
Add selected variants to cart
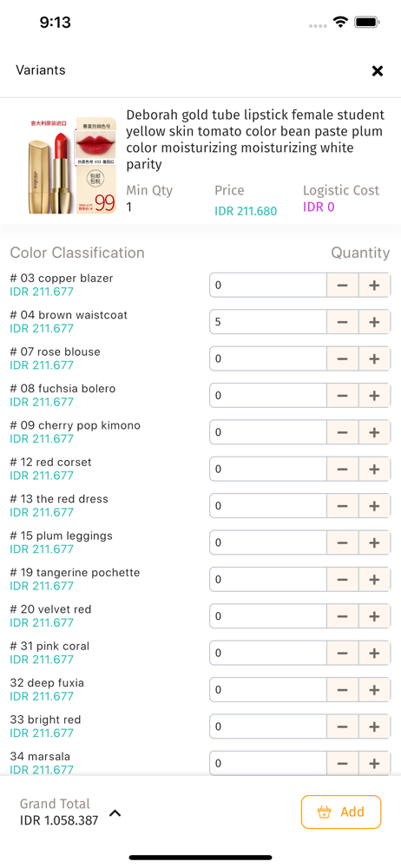[x=341, y=812]
